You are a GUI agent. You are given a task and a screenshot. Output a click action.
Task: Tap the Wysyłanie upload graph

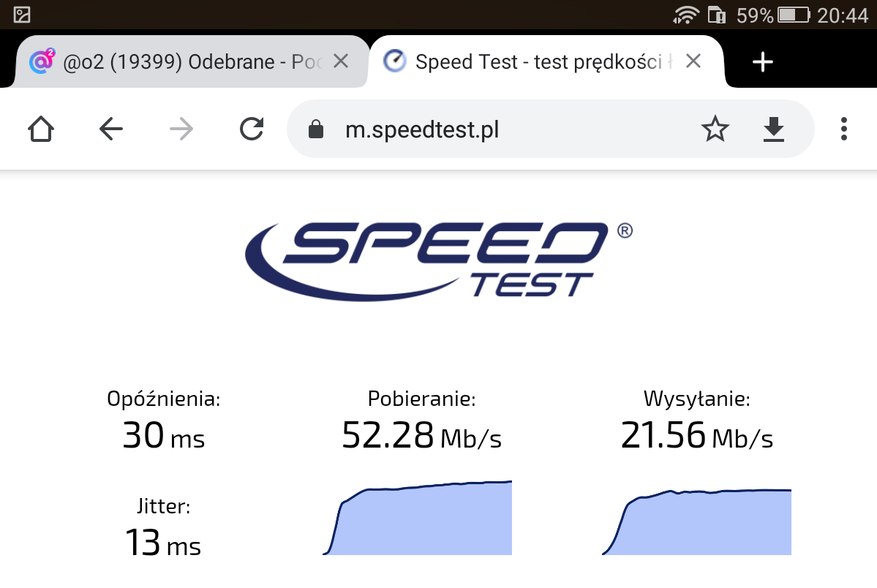(x=696, y=522)
